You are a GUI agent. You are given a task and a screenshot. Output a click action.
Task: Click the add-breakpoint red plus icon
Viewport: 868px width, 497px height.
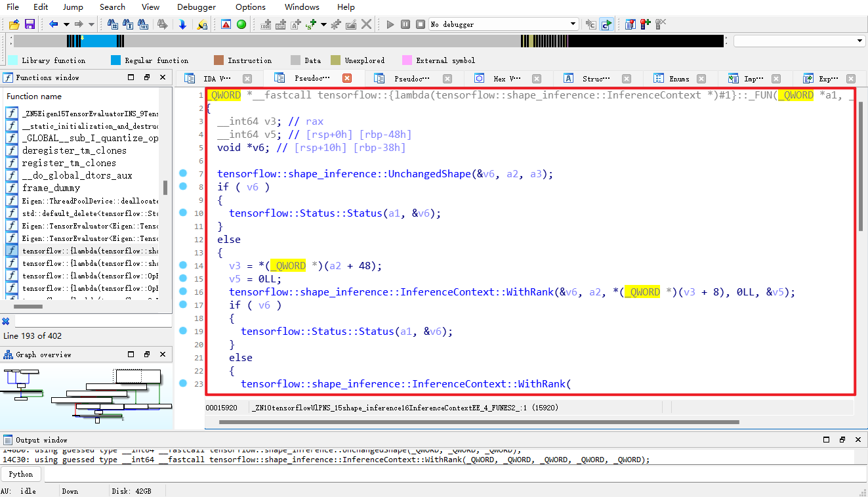645,24
